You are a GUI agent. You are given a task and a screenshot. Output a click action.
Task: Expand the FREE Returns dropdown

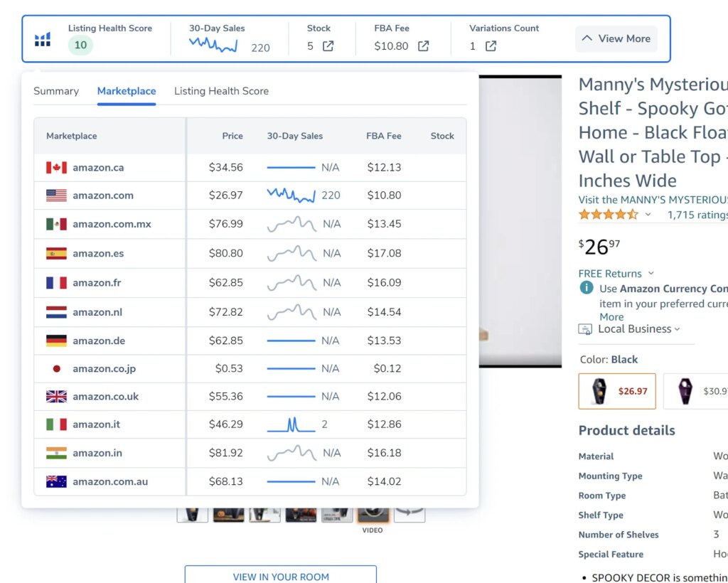[651, 273]
